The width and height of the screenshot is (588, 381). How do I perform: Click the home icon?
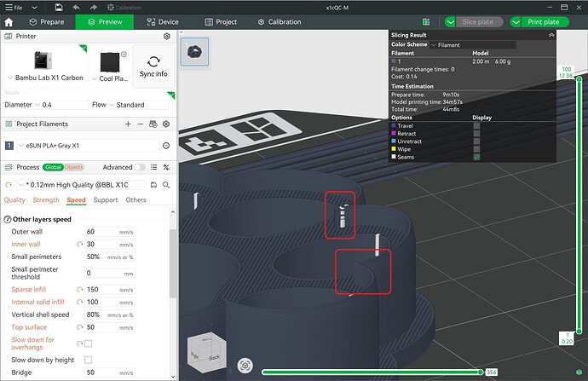pyautogui.click(x=9, y=22)
